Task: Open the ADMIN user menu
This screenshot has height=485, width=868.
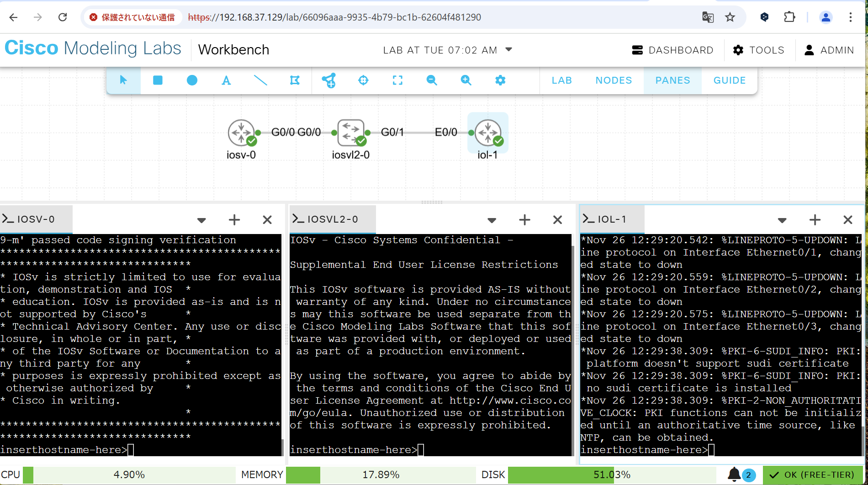Action: coord(829,50)
